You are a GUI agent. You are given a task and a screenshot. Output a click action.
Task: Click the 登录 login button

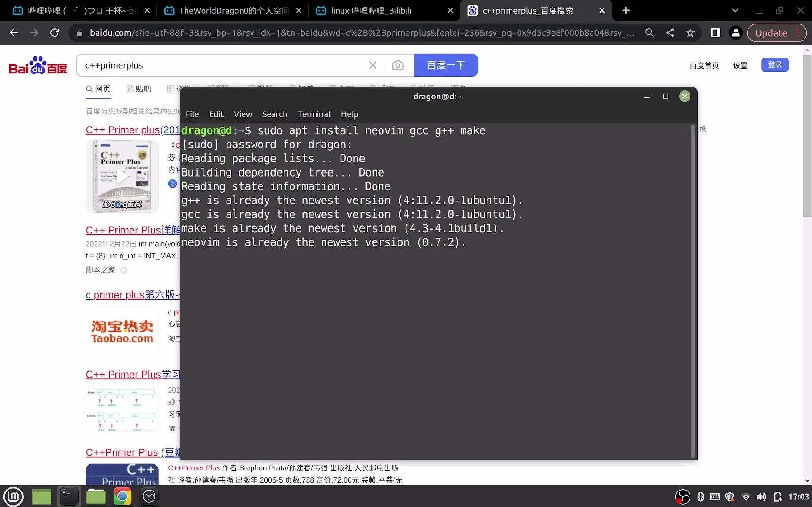pos(775,65)
